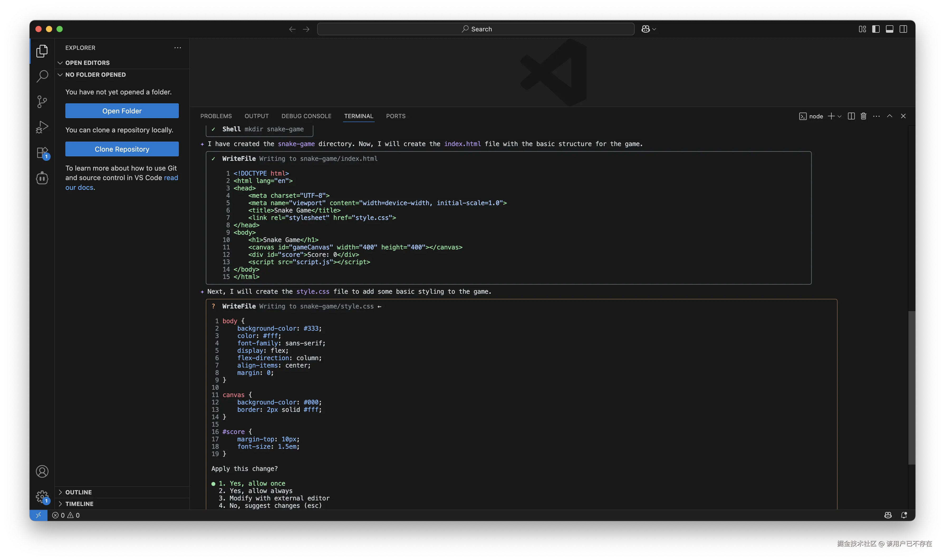Open the Manage settings gear

(42, 497)
